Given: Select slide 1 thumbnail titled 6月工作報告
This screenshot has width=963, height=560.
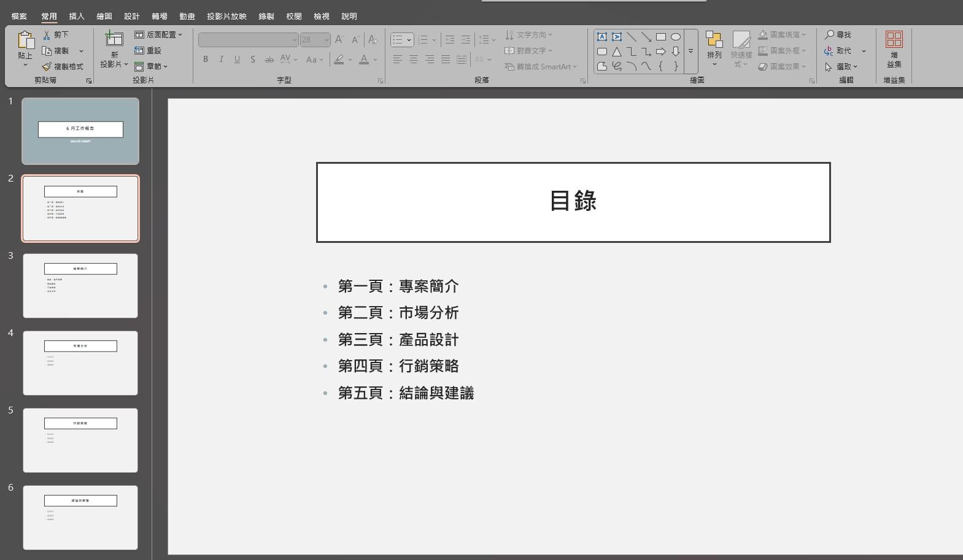Looking at the screenshot, I should click(80, 131).
